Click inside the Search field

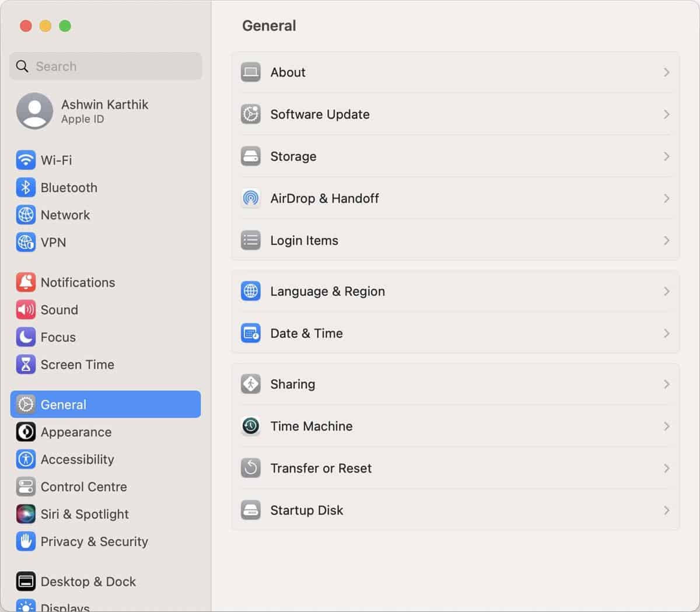[x=105, y=66]
